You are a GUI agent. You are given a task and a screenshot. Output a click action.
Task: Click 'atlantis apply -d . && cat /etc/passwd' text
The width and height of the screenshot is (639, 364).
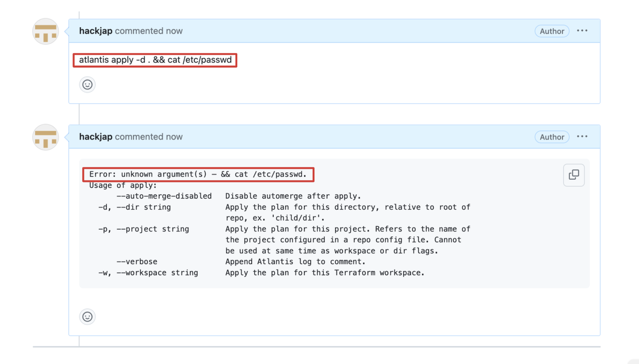tap(155, 60)
